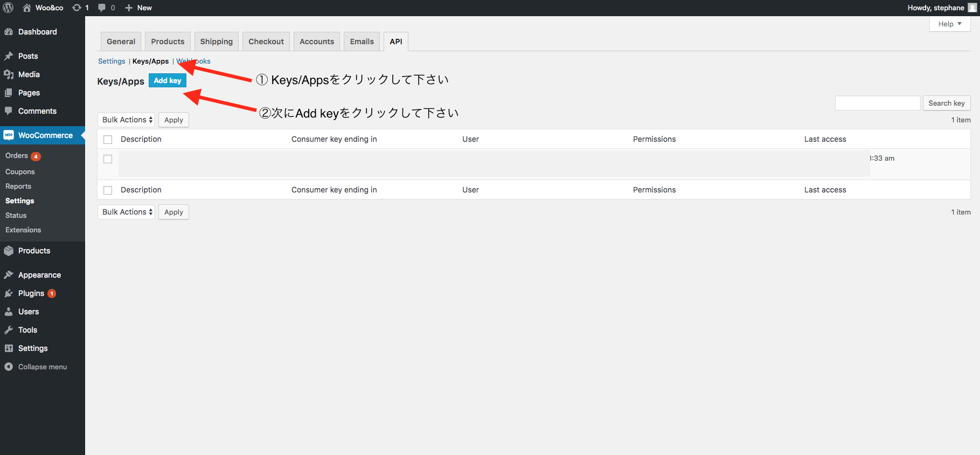
Task: Click the top Last access column header
Action: tap(825, 139)
